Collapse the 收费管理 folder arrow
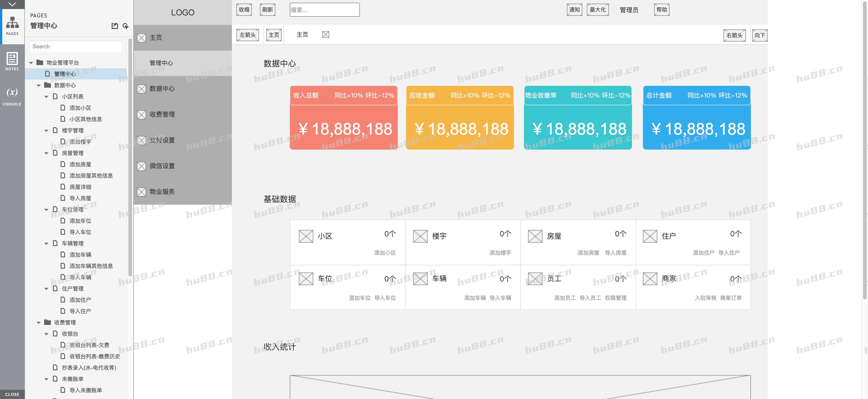The height and width of the screenshot is (399, 868). coord(39,323)
